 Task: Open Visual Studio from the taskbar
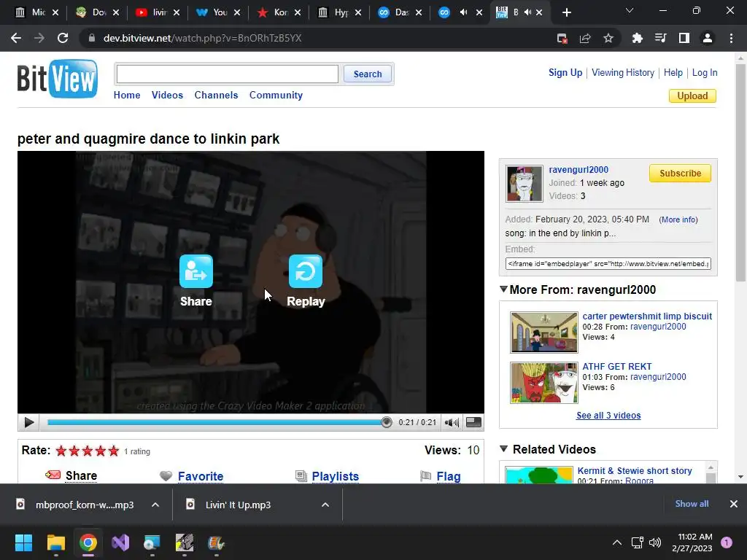tap(120, 542)
